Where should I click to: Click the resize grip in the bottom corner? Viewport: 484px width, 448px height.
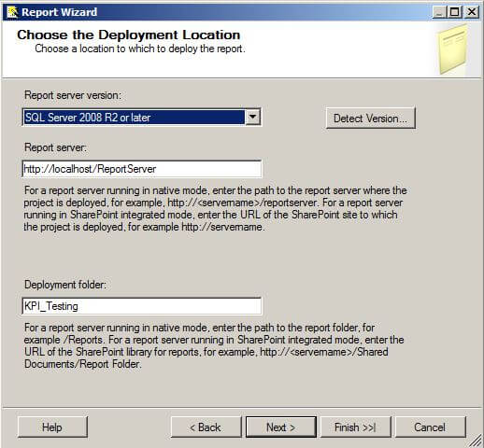[475, 440]
